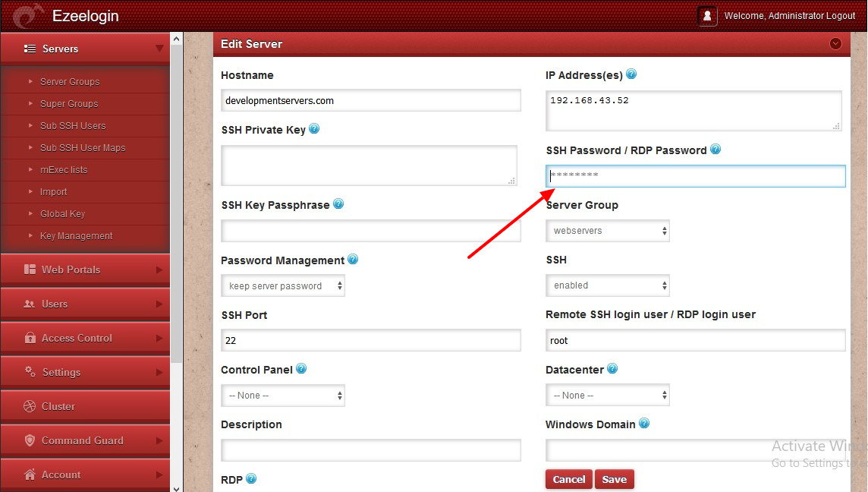Viewport: 868px width, 492px height.
Task: Open Sub SSH User Maps item
Action: click(x=83, y=148)
